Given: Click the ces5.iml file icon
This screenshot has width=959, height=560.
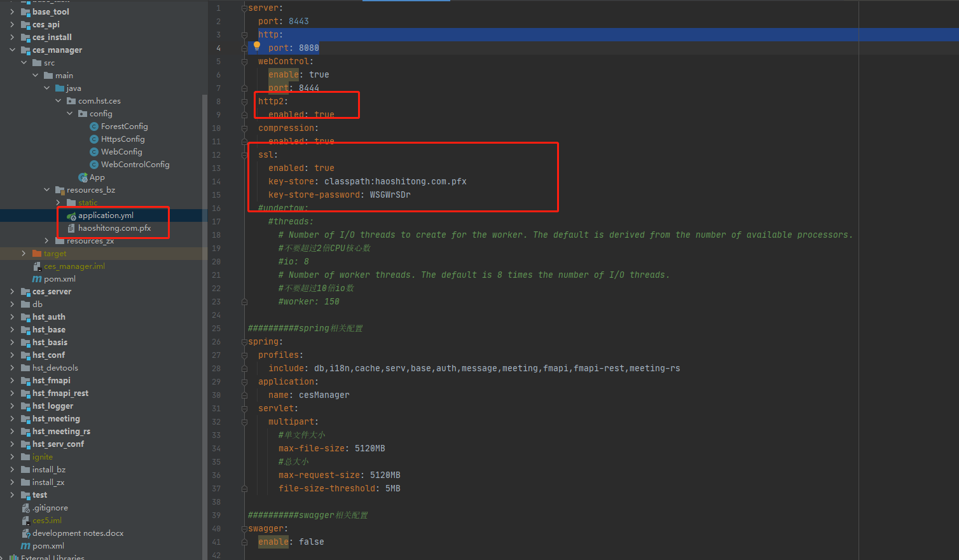Looking at the screenshot, I should point(25,521).
